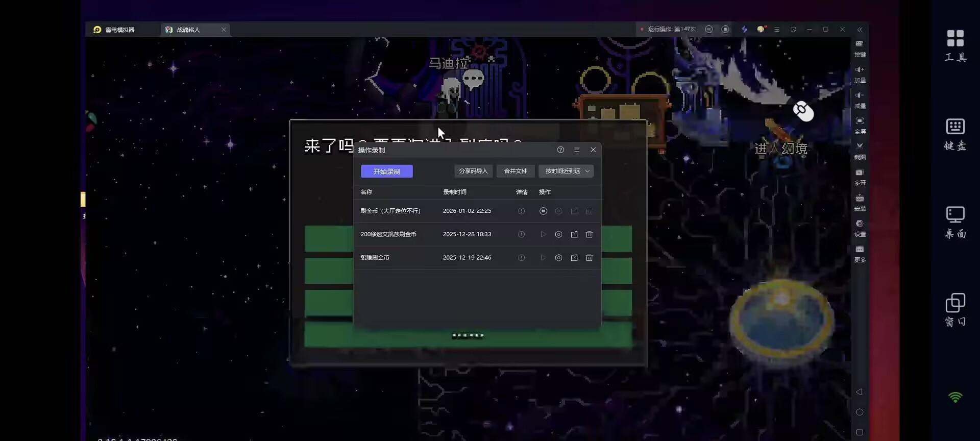Open the account avatar with notification dot
The width and height of the screenshot is (980, 441).
click(x=761, y=30)
